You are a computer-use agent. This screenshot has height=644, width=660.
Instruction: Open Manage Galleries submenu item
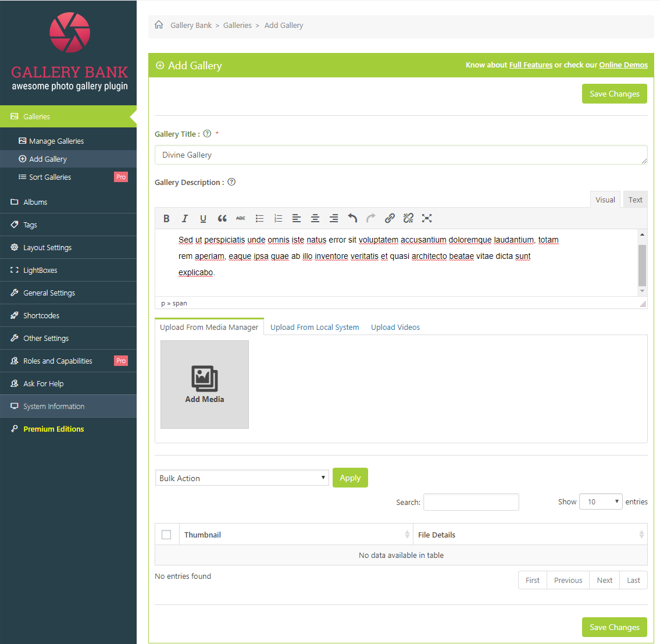coord(68,141)
